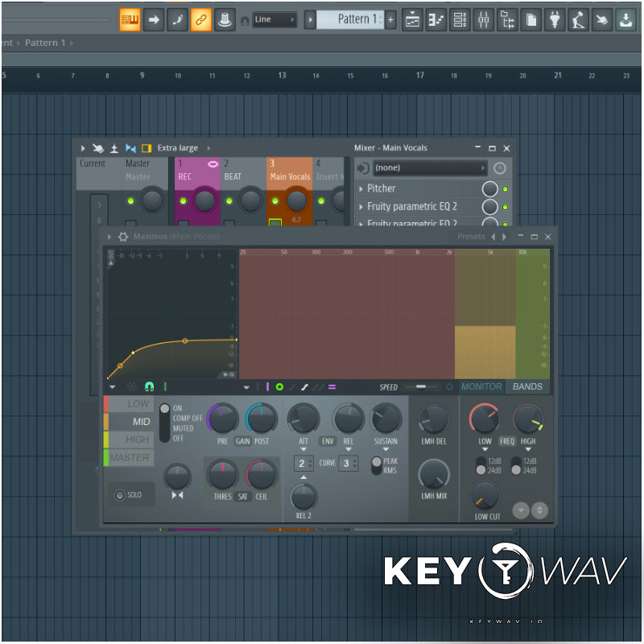
Task: Select the MASTER band tab
Action: tap(130, 457)
